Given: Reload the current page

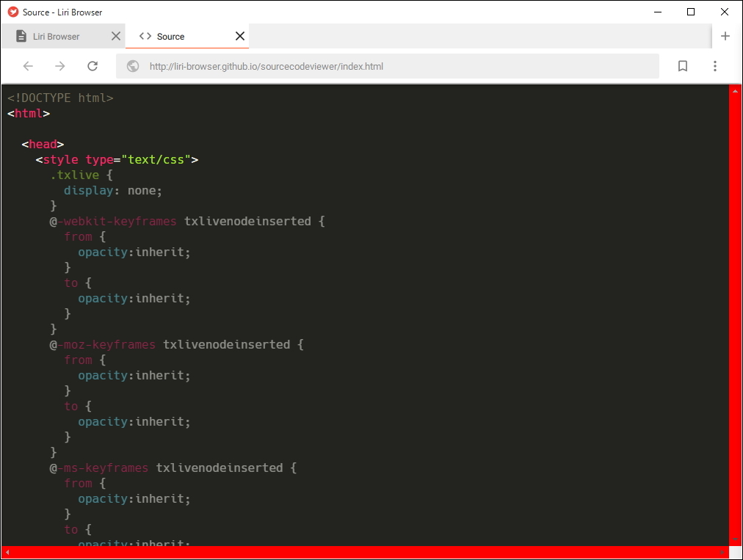Looking at the screenshot, I should click(x=93, y=66).
